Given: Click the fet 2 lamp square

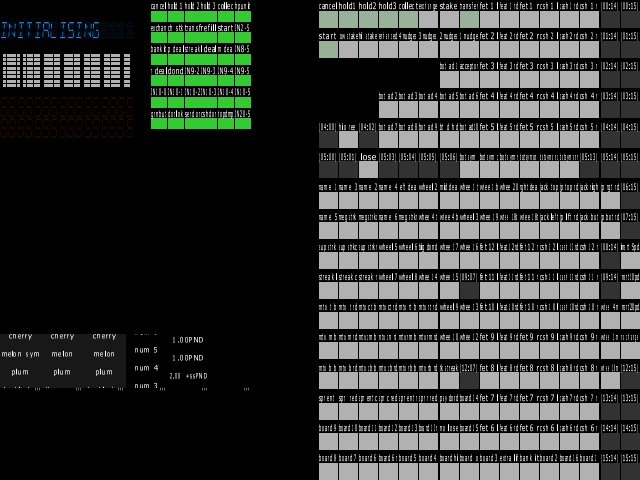Looking at the screenshot, I should point(489,50).
